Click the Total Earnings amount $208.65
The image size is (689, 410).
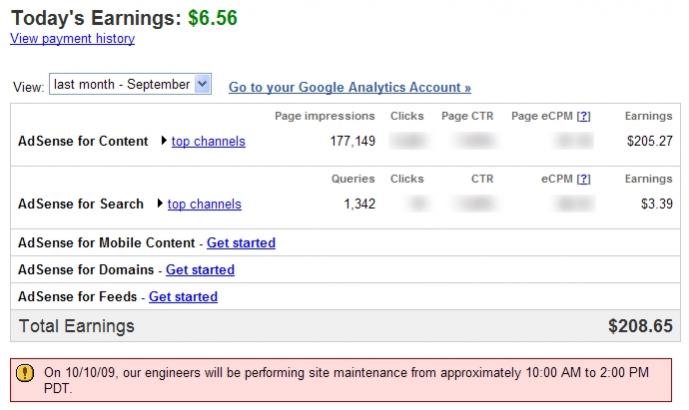click(x=640, y=326)
